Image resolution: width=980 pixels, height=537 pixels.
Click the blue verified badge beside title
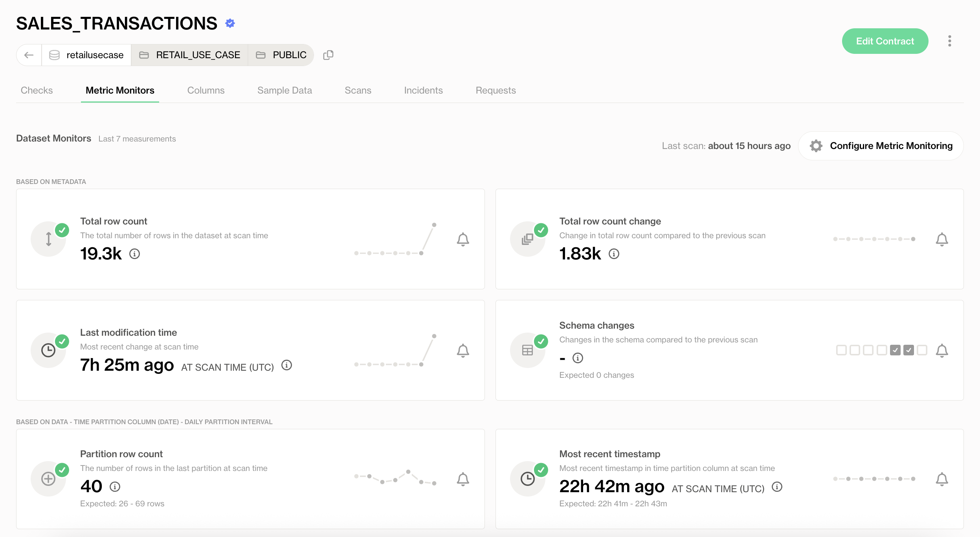click(230, 23)
